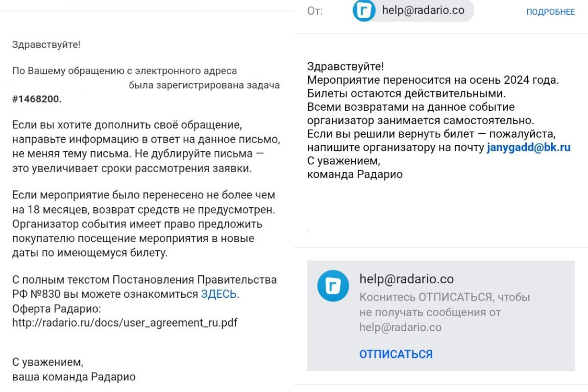Viewport: 588px width, 392px height.
Task: Tap the От: label in header
Action: click(315, 11)
